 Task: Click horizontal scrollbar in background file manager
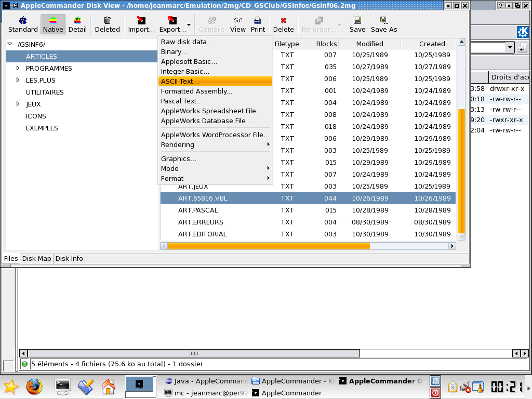tap(194, 353)
